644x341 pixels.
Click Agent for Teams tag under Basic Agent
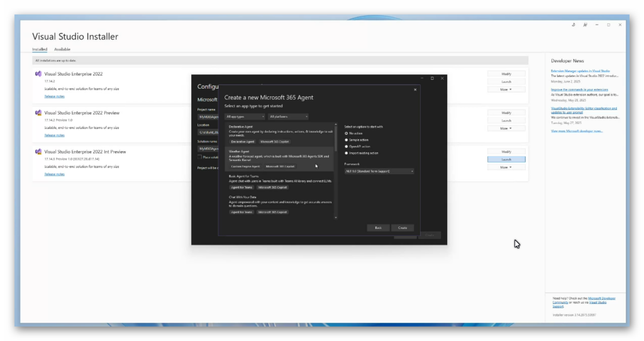pyautogui.click(x=241, y=187)
